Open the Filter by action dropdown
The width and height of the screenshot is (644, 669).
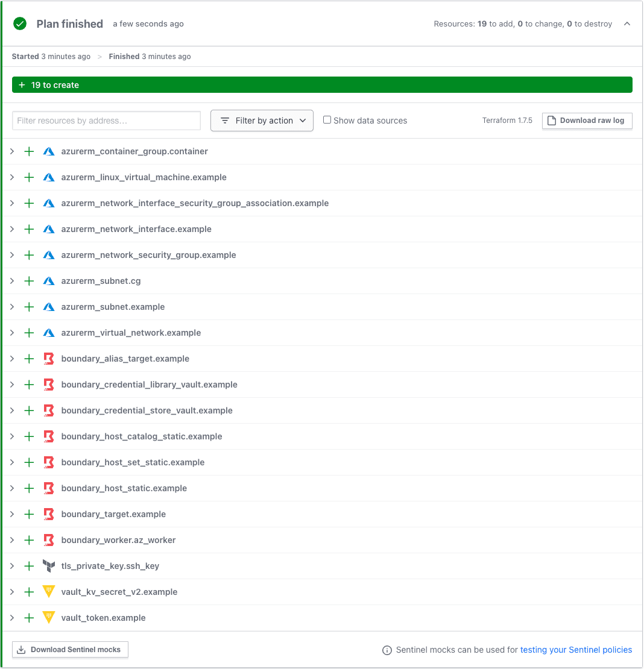[x=262, y=121]
